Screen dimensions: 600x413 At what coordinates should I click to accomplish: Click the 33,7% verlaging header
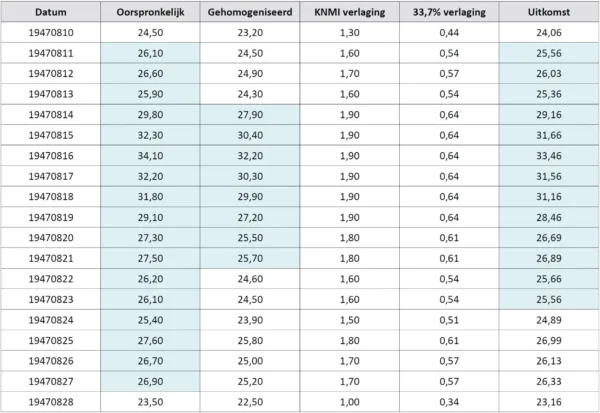(x=449, y=13)
